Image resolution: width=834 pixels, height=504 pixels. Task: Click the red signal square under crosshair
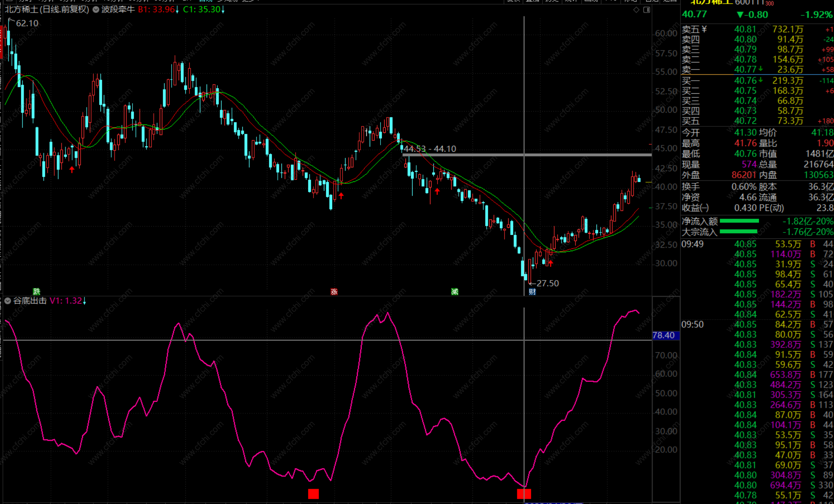524,494
